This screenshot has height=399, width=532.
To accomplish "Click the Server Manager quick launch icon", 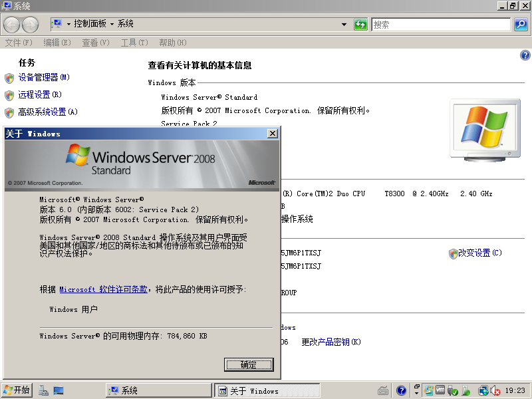I will (43, 390).
